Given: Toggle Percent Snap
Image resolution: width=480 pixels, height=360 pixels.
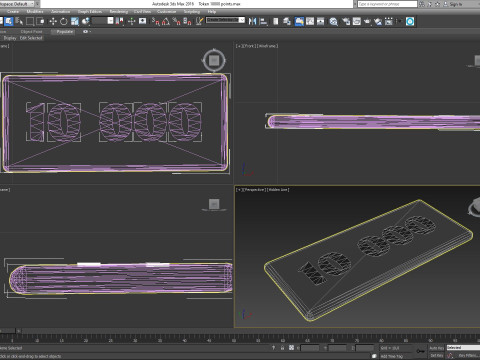Looking at the screenshot, I should click(x=177, y=22).
